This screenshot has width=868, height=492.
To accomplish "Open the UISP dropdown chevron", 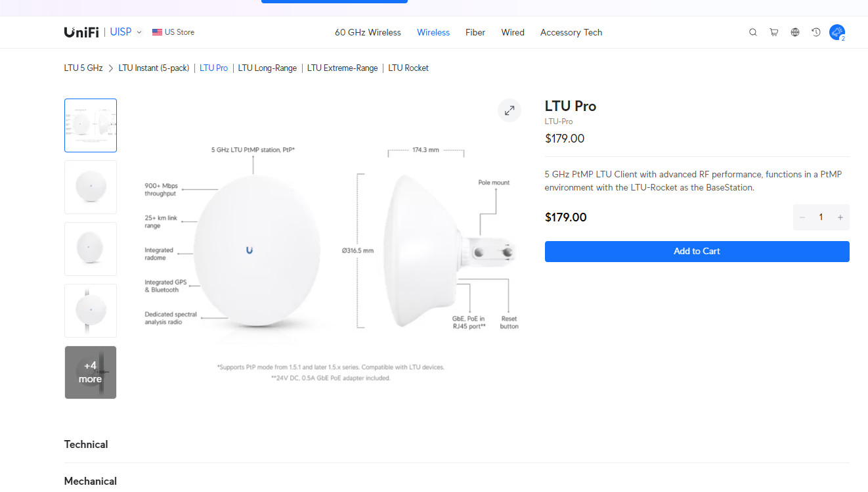I will [139, 32].
